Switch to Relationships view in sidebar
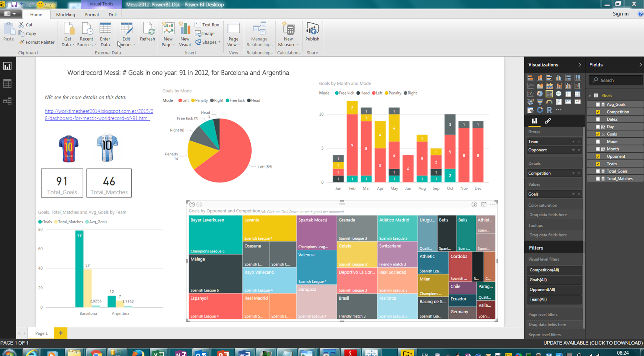 pyautogui.click(x=7, y=101)
